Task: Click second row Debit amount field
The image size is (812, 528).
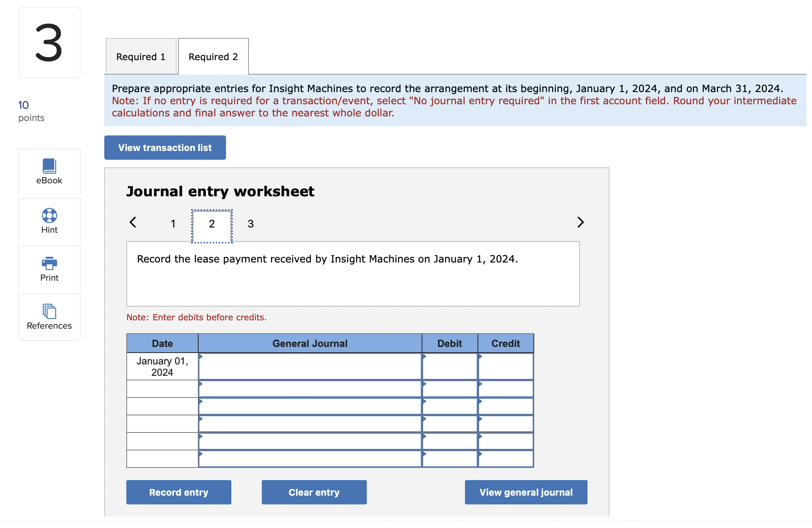Action: [450, 389]
